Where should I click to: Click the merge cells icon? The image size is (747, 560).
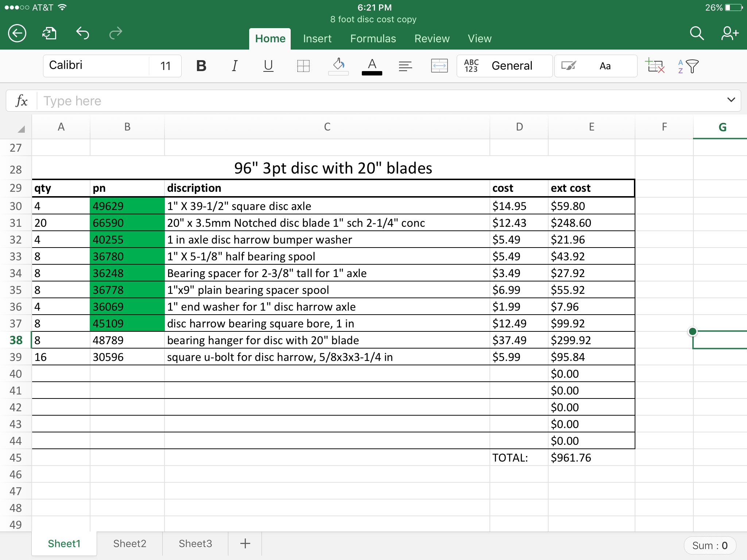[439, 66]
